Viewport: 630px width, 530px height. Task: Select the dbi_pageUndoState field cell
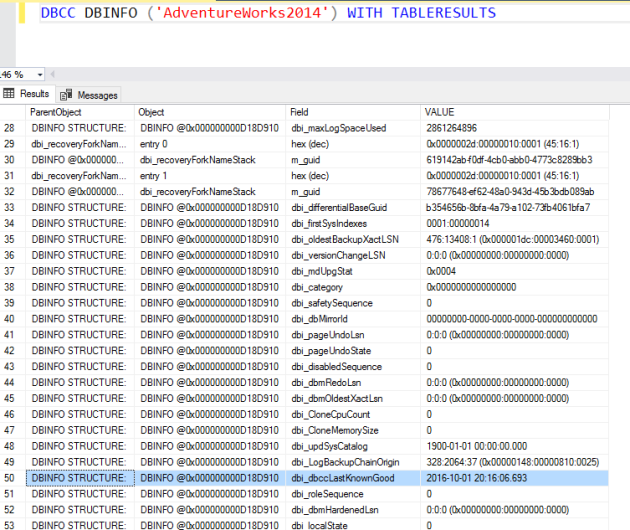(x=353, y=351)
